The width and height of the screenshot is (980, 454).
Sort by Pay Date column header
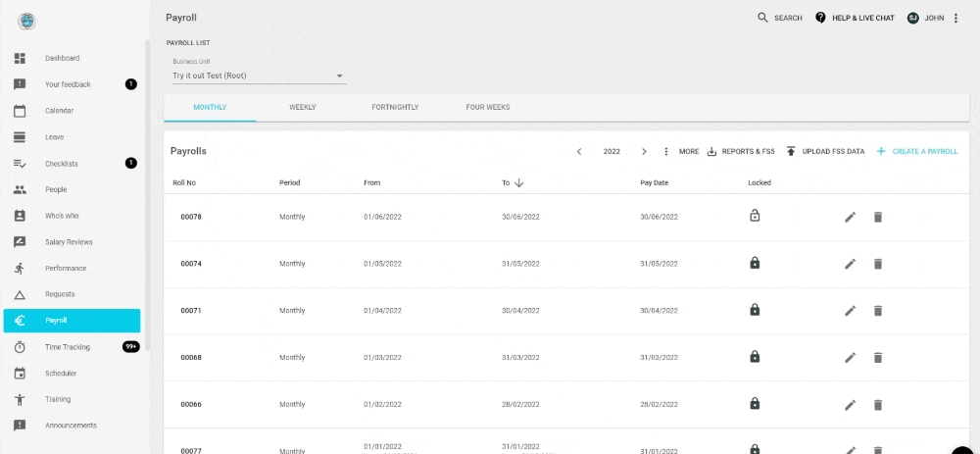click(655, 183)
